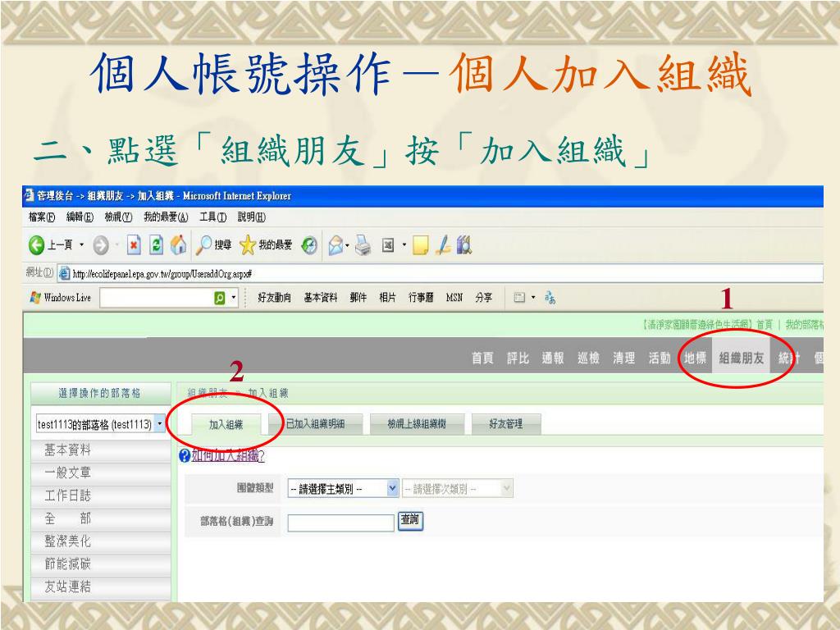Click into the 部落格(組織)查詢 text field

coord(340,523)
